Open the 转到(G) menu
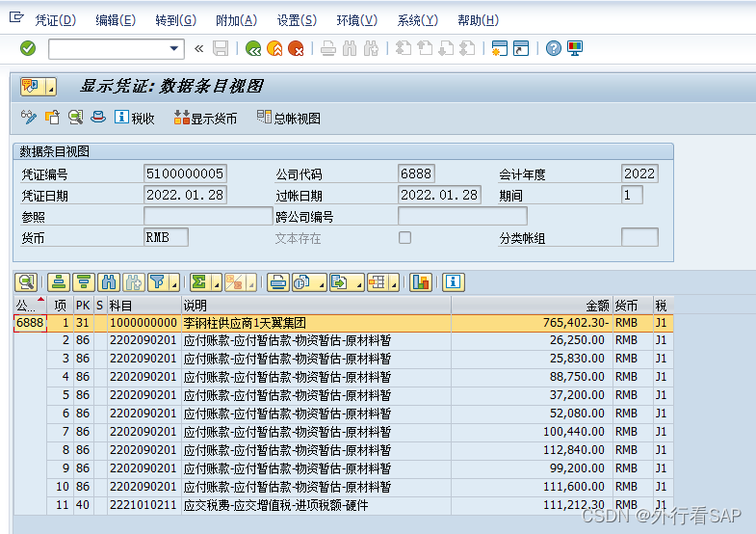Screen dimensions: 756x534 tap(176, 20)
